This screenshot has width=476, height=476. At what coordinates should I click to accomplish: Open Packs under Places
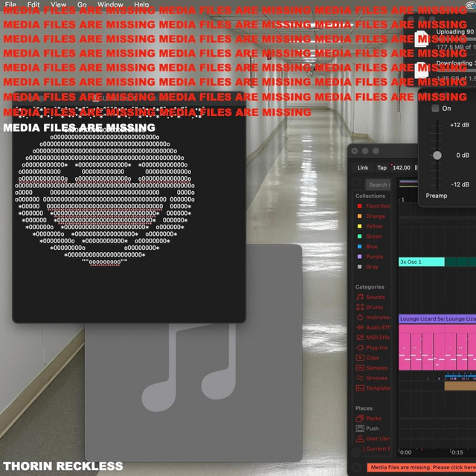pos(369,418)
